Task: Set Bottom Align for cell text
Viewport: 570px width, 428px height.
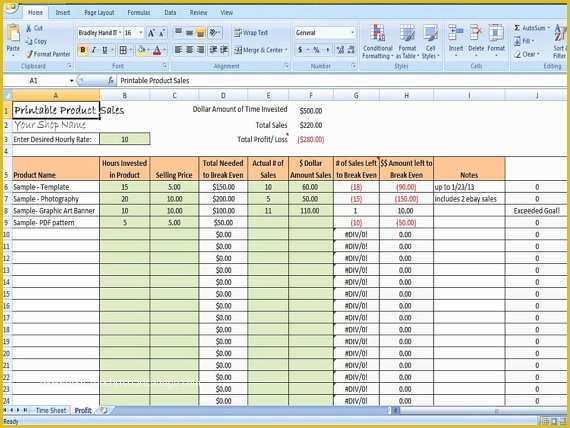Action: pos(200,33)
